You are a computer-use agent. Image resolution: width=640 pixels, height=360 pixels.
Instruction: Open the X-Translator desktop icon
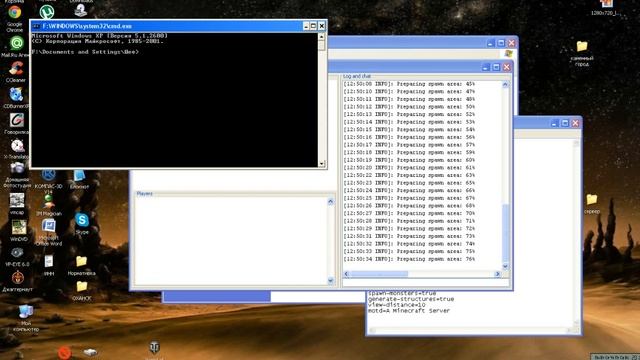click(17, 146)
